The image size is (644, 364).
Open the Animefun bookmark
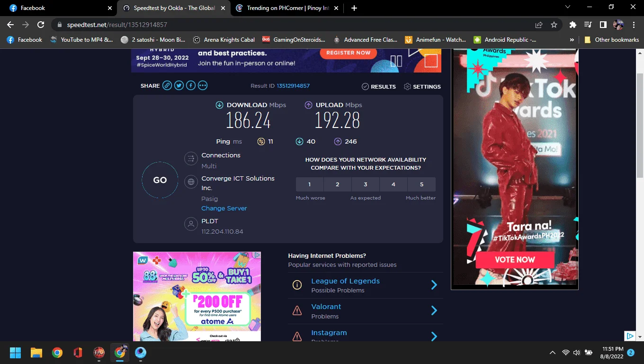pyautogui.click(x=435, y=40)
